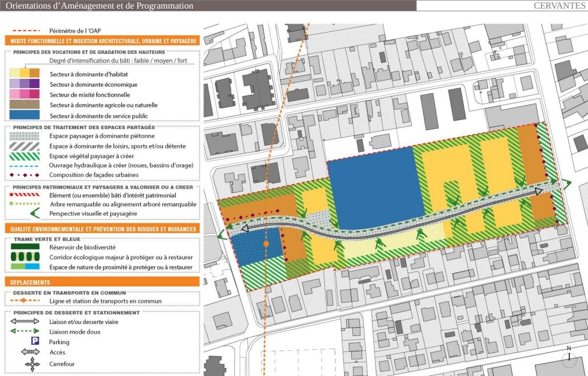Click 'Secteur à dominante agricole ou naturelle' label
The image size is (588, 376).
(104, 105)
